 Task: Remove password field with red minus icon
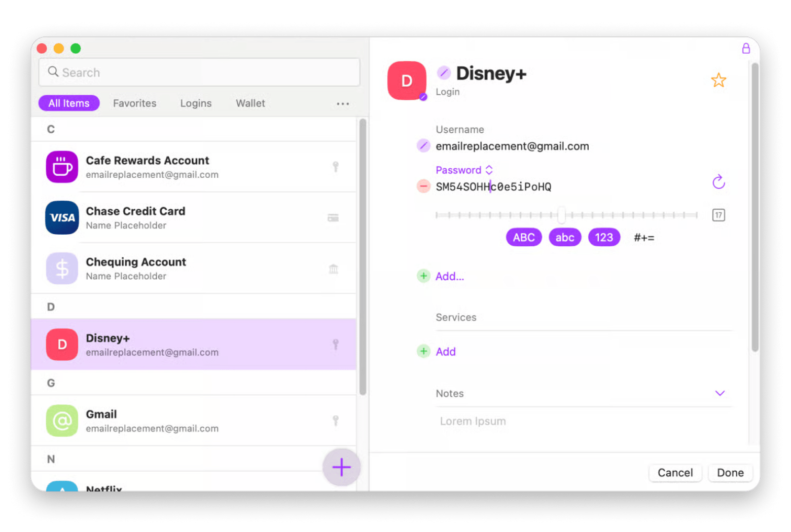(x=423, y=186)
